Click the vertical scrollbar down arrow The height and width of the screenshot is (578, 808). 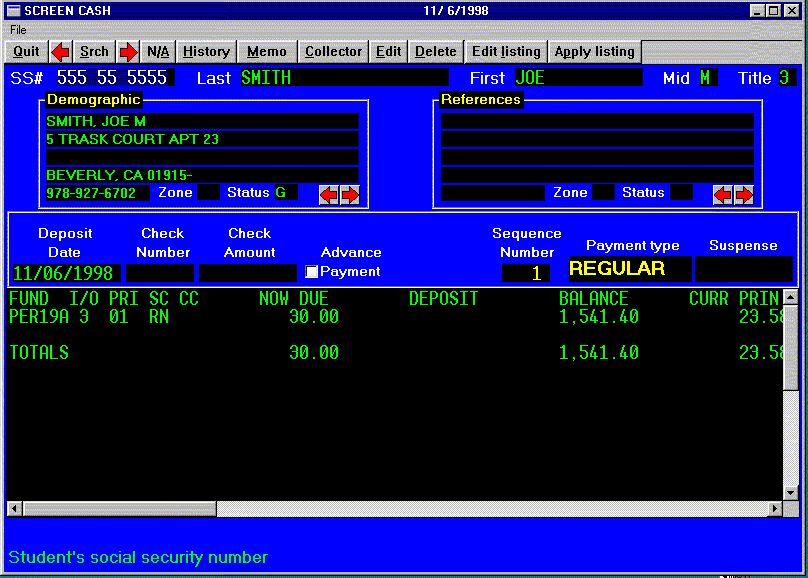click(790, 493)
